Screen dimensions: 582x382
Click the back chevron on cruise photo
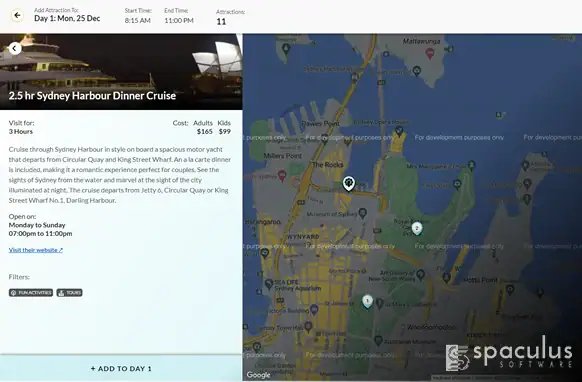14,48
